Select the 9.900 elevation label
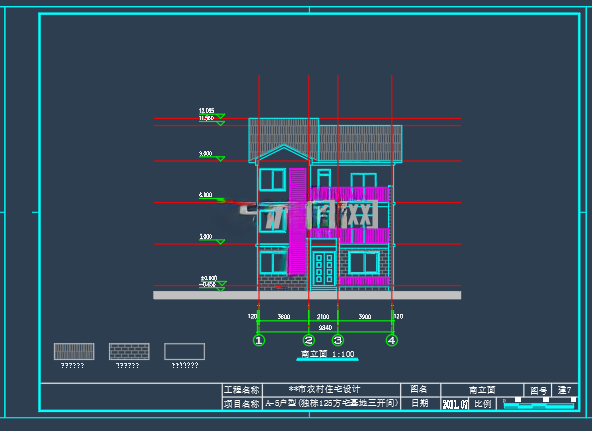The image size is (592, 431). (x=206, y=154)
